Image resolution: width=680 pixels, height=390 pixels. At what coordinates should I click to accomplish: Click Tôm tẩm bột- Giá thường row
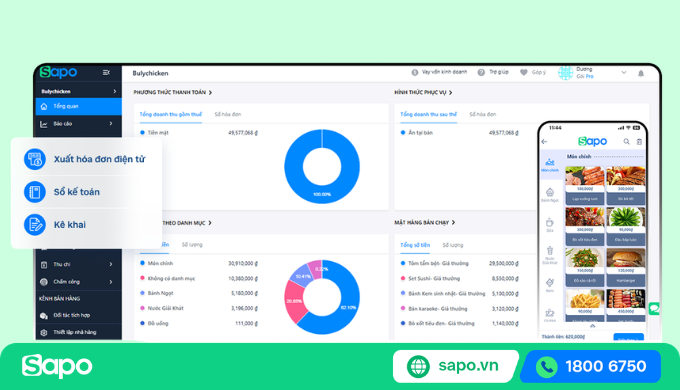tap(460, 263)
